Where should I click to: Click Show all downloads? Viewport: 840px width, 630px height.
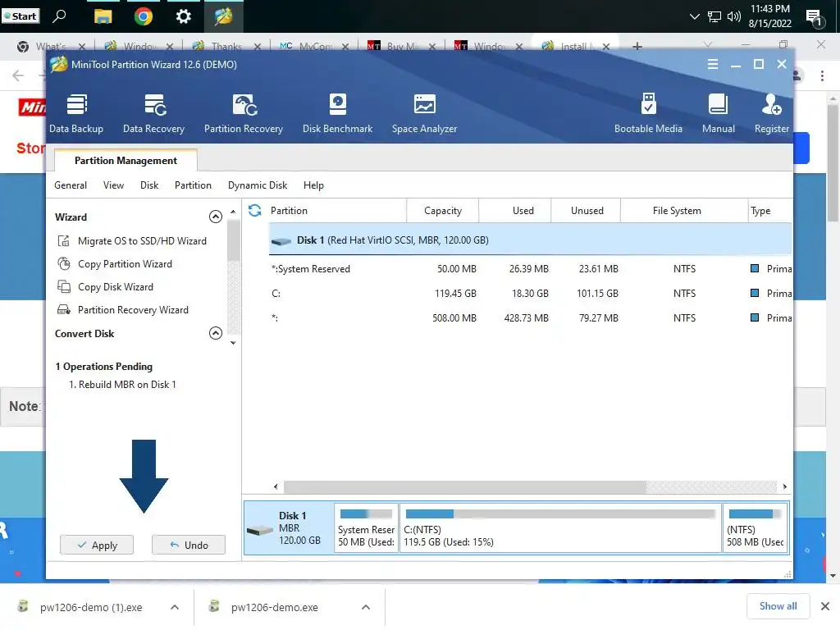click(778, 606)
